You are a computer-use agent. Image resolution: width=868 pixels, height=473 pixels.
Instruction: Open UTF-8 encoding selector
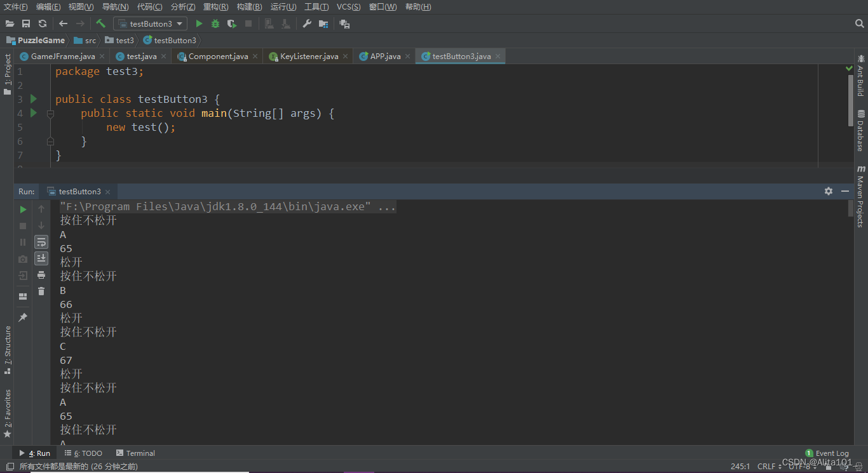tap(803, 467)
